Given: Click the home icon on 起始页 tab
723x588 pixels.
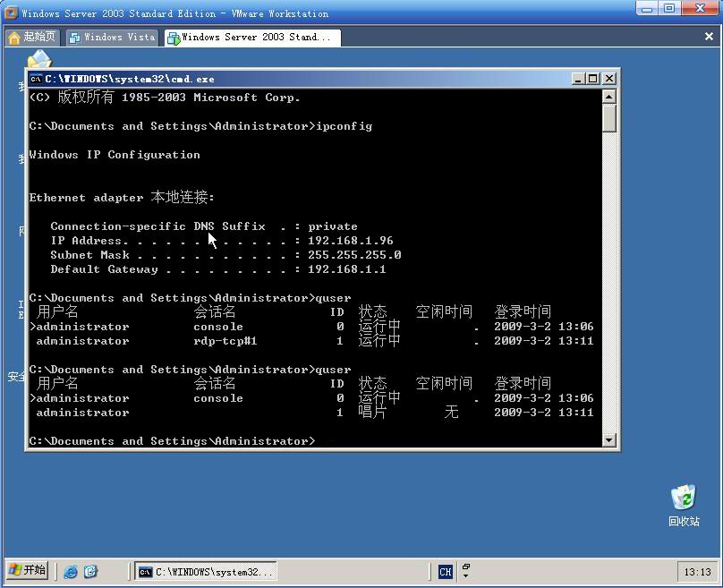Looking at the screenshot, I should click(x=13, y=37).
